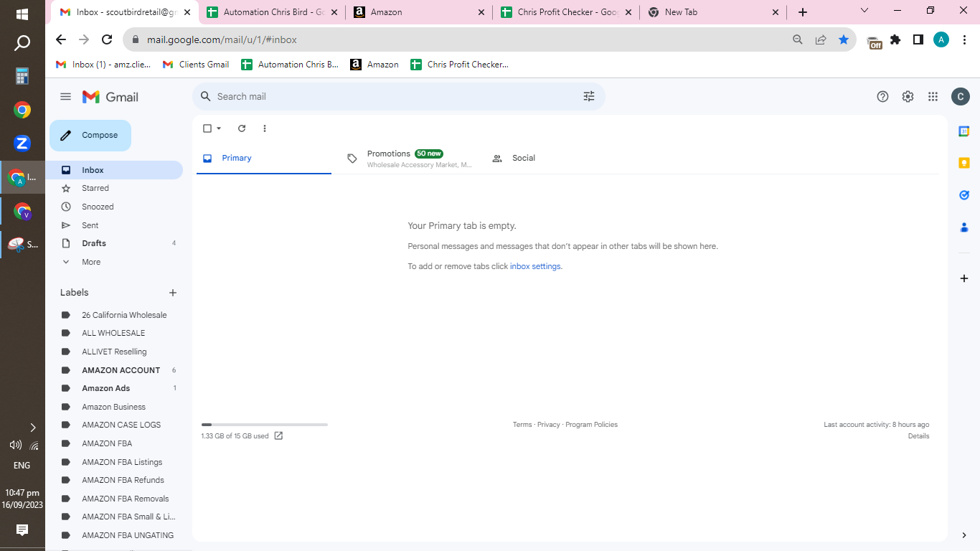Open the ALLIVET Reselling label
This screenshot has width=980, height=551.
coord(114,352)
